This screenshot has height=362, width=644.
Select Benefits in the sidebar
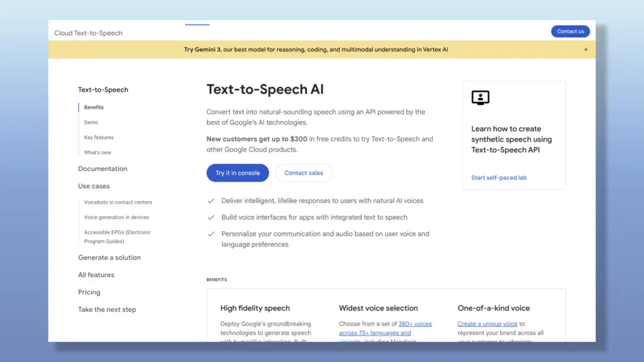pyautogui.click(x=93, y=107)
